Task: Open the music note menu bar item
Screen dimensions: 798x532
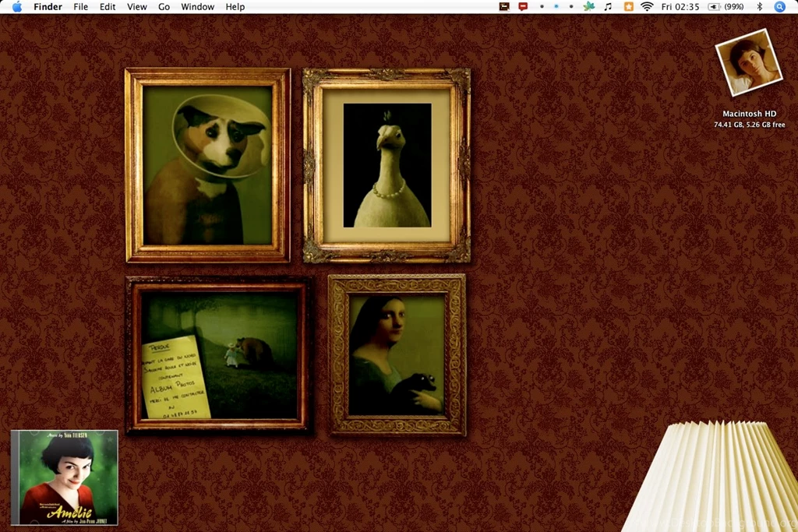Action: click(x=608, y=6)
